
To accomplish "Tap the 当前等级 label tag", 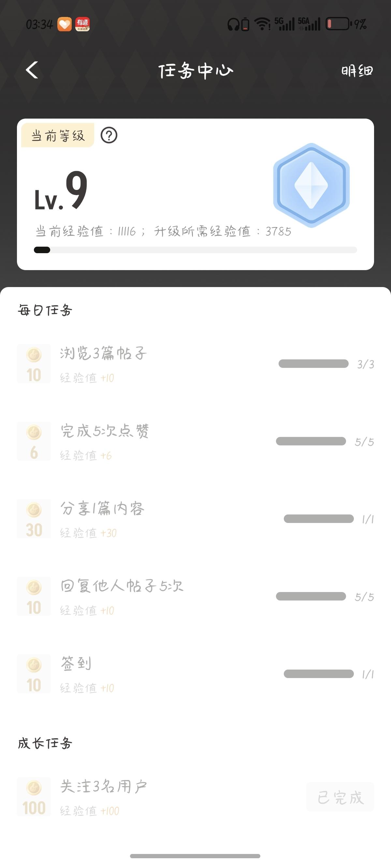I will pyautogui.click(x=58, y=136).
